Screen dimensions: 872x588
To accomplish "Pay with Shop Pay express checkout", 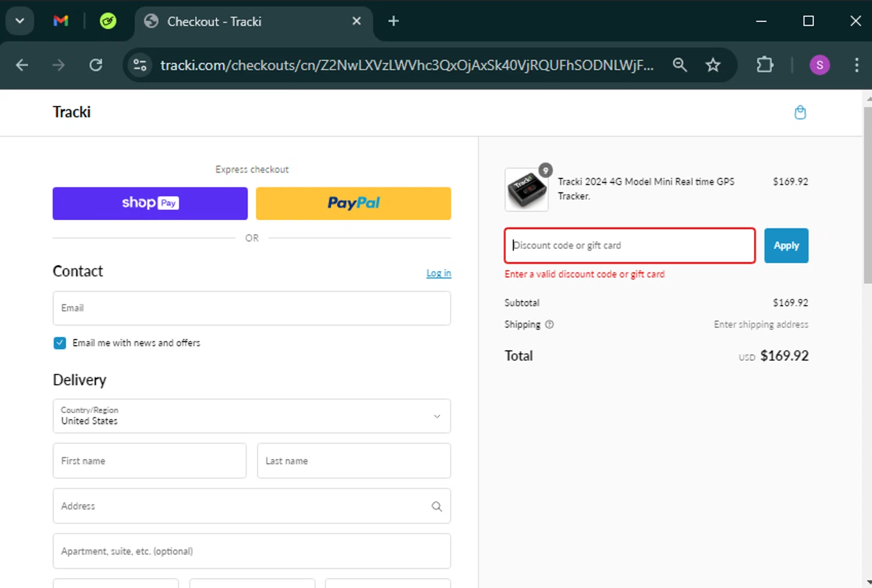I will pos(150,203).
